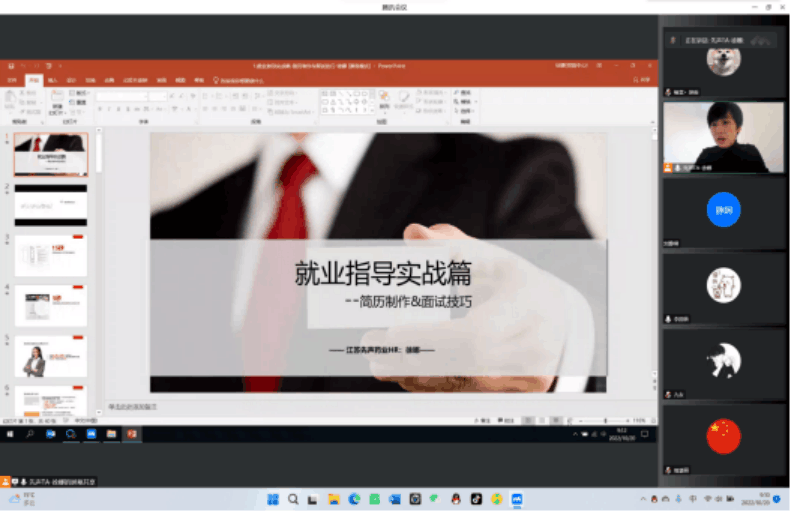
Task: Switch to the Insert ribbon tab
Action: 52,80
